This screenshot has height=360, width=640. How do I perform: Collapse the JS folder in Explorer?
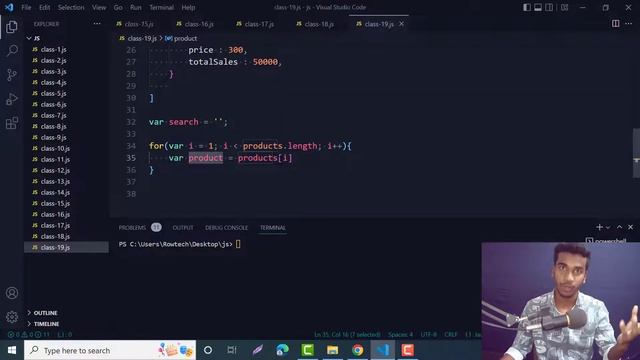pos(29,38)
